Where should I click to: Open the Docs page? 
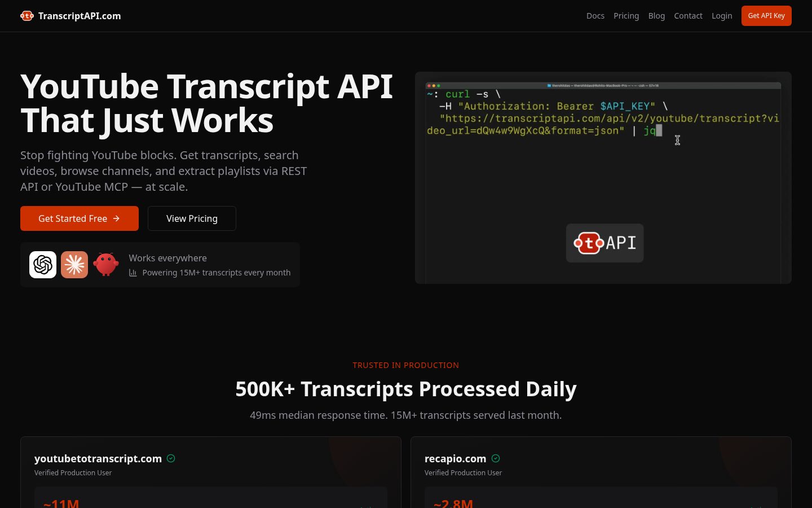[595, 16]
